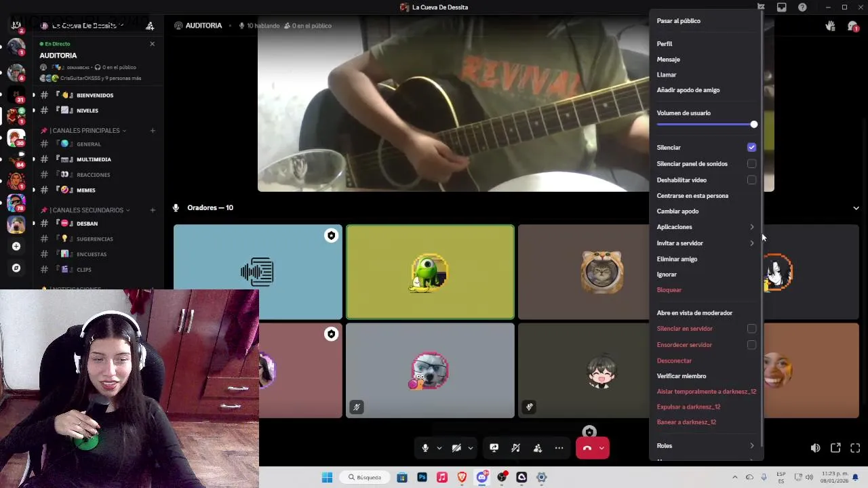Screen dimensions: 868x488
Task: Click the invite people icon beside the server name
Action: click(x=150, y=26)
